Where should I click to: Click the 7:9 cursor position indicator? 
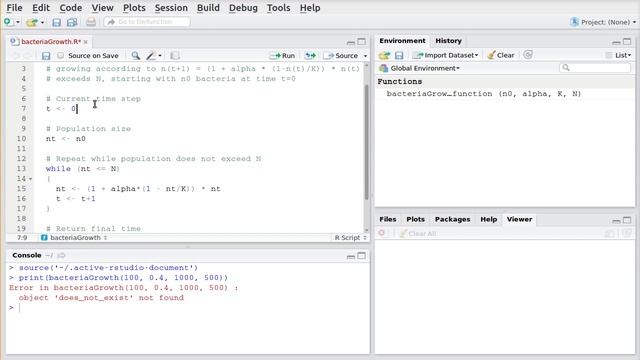pyautogui.click(x=22, y=238)
